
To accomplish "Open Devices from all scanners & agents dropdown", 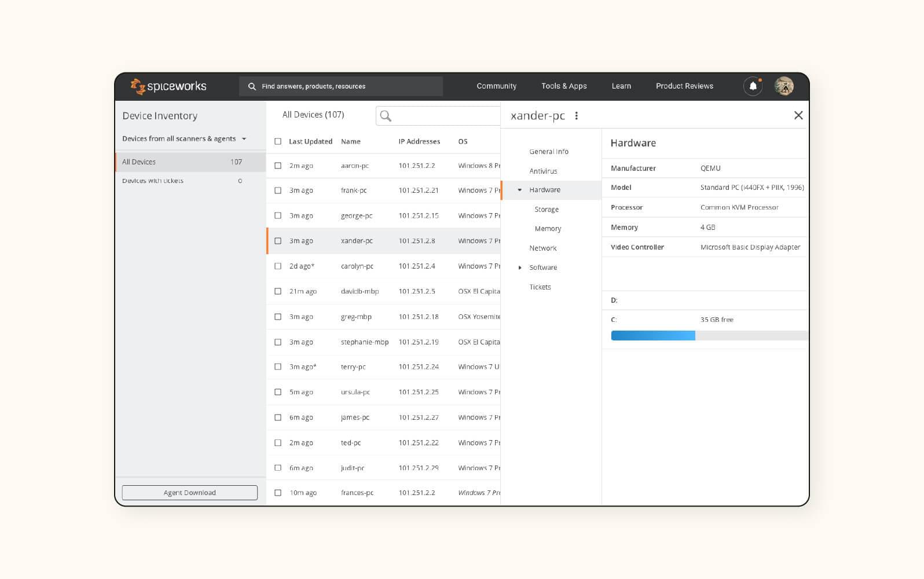I will (x=184, y=139).
